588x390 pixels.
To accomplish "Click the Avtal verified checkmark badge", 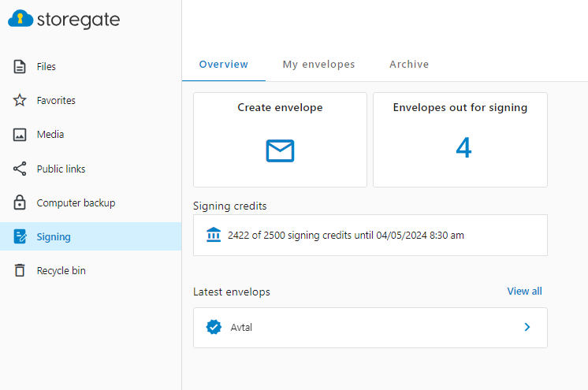I will pyautogui.click(x=214, y=327).
